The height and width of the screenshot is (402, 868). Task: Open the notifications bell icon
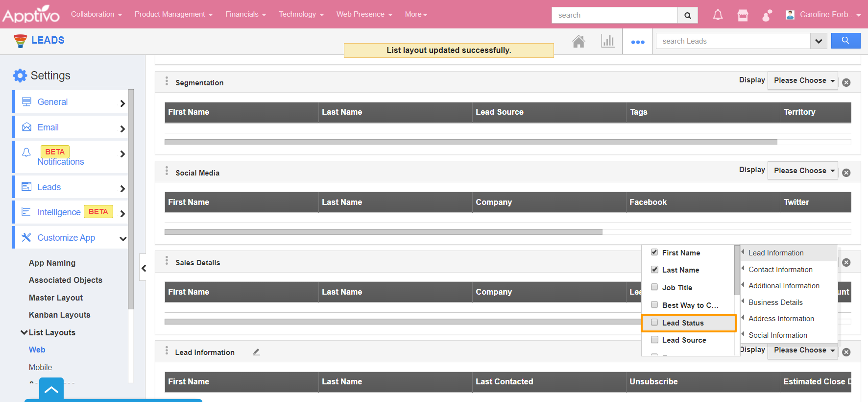(718, 15)
